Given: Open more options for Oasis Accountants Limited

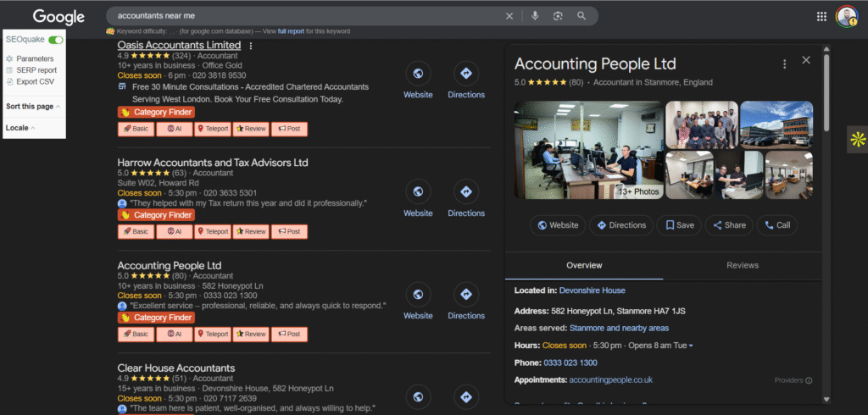Looking at the screenshot, I should tap(251, 46).
